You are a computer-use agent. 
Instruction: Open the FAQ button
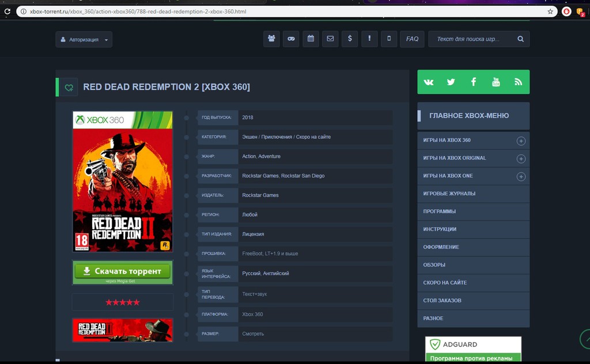click(x=412, y=39)
